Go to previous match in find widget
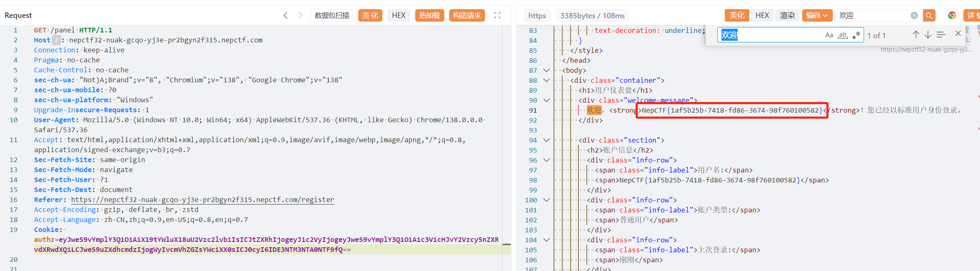Screen dimensions: 980x271 point(916,35)
